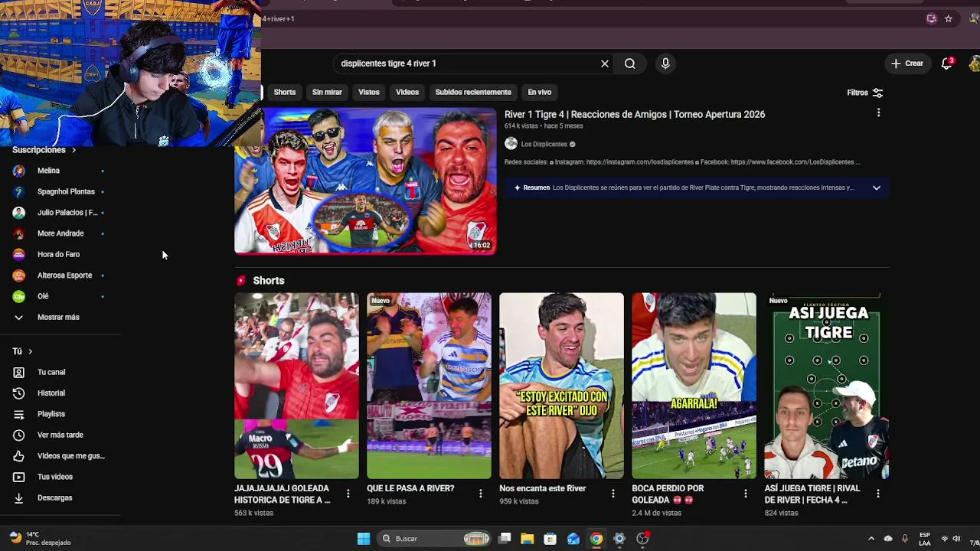Open Outlook from the taskbar
The image size is (980, 551).
573,539
